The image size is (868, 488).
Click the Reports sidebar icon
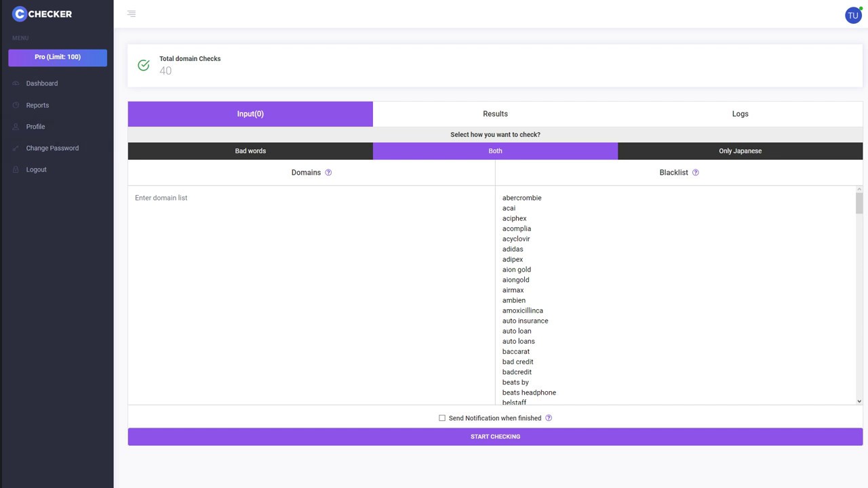pos(16,105)
